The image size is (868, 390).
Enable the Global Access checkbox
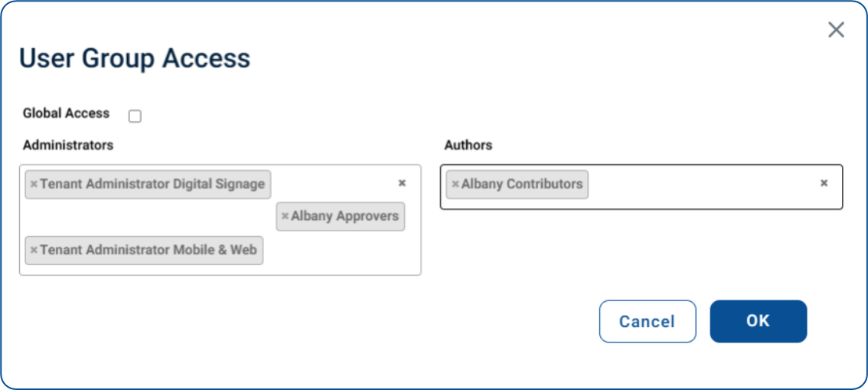[x=135, y=116]
